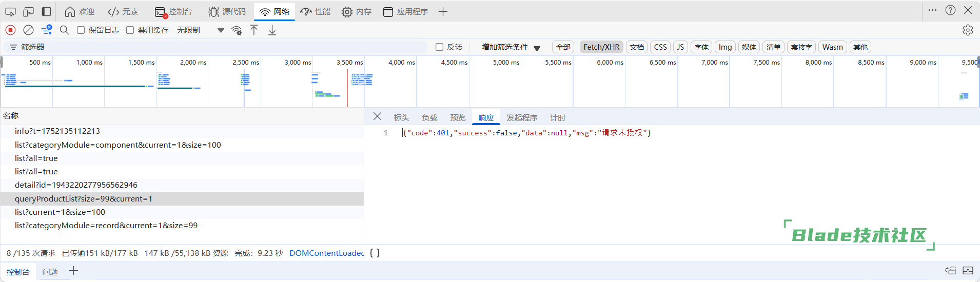Check the 禁用缓存 checkbox
The image size is (980, 282).
(130, 30)
